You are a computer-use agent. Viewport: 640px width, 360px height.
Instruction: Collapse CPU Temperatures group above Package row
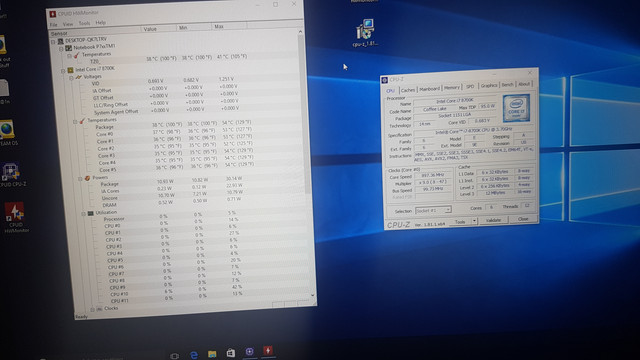(x=75, y=122)
